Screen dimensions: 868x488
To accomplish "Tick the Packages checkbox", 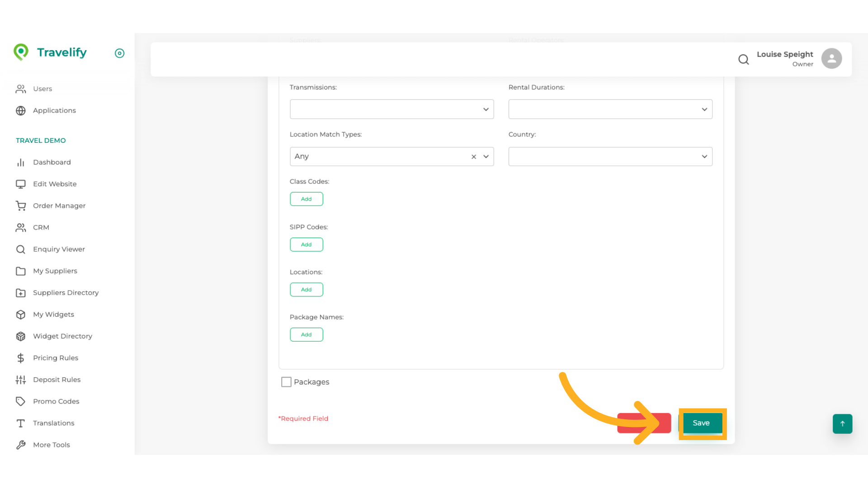I will pos(286,382).
